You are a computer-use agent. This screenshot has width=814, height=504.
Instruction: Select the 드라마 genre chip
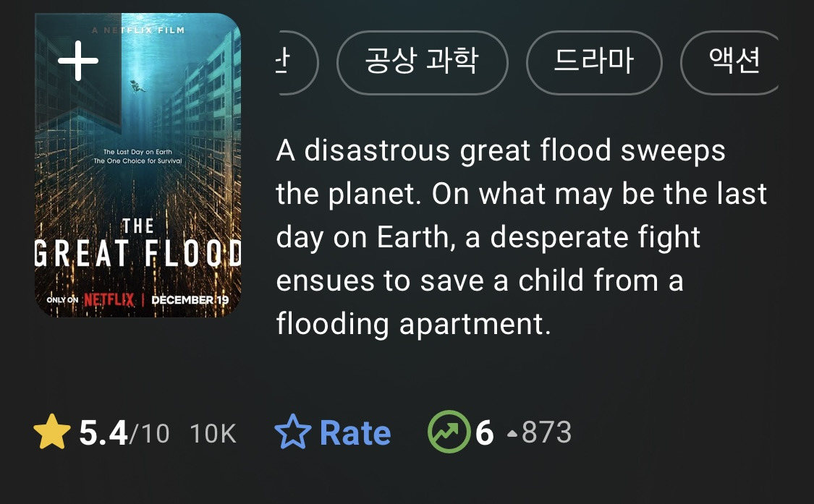pos(593,62)
